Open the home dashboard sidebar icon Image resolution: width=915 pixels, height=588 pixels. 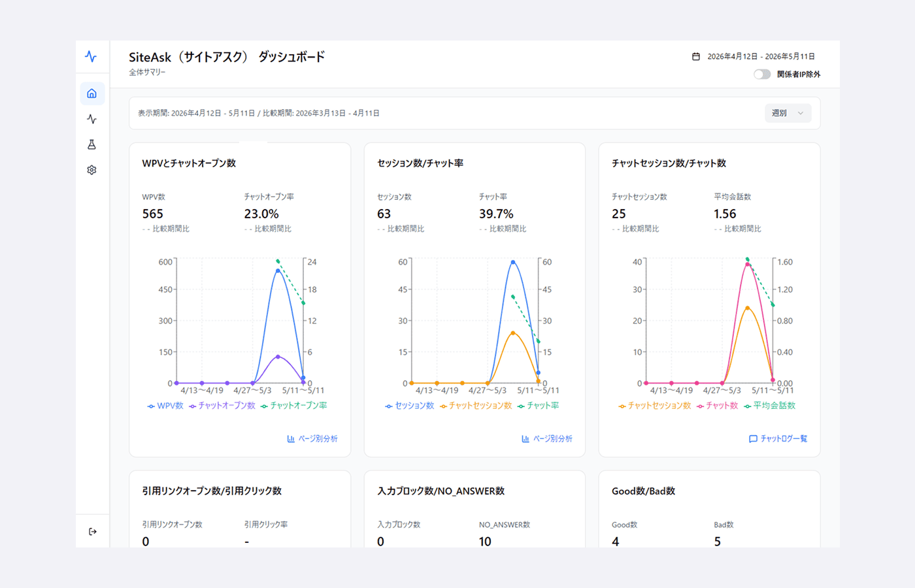92,93
